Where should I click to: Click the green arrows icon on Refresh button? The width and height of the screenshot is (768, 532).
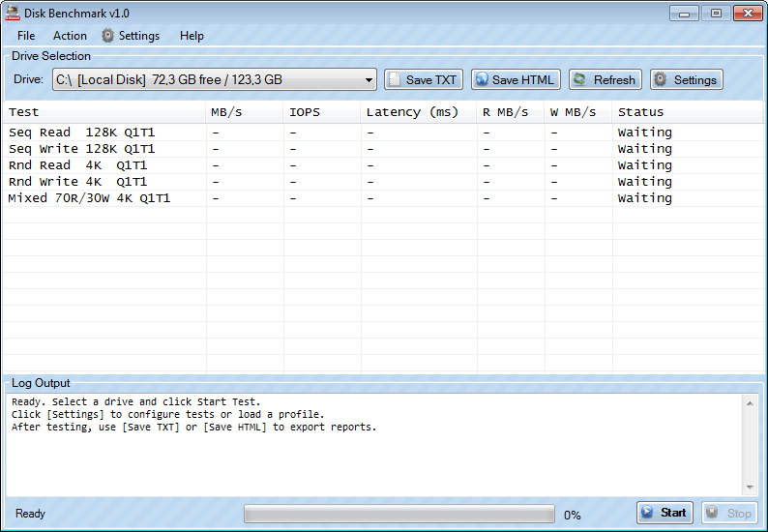pos(580,79)
